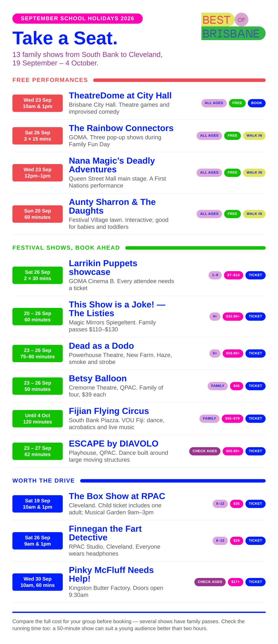The image size is (278, 644).
Task: Click TICKET button for The Box Show
Action: tap(255, 504)
